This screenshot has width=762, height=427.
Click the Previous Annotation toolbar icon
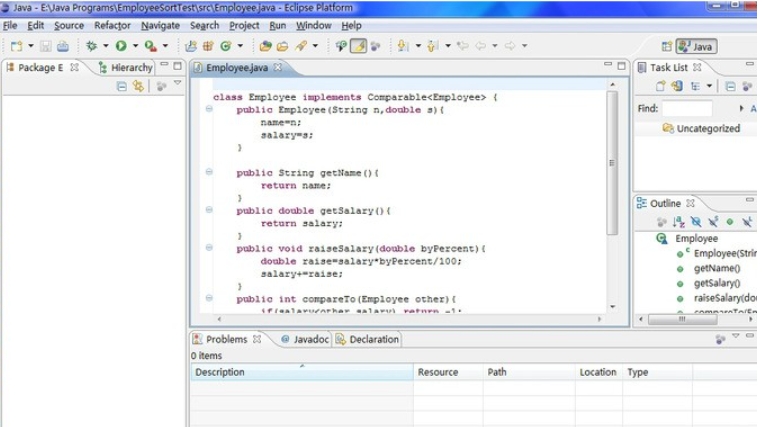pyautogui.click(x=433, y=46)
